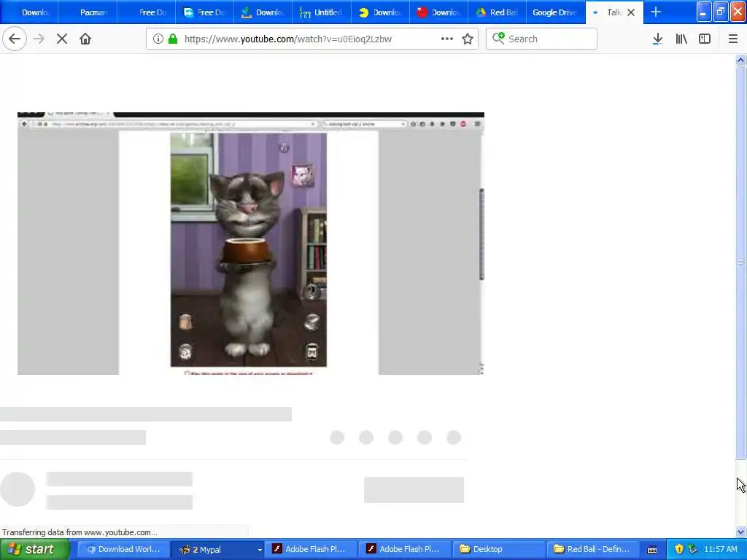Click the Talking Tom video player
Image resolution: width=747 pixels, height=560 pixels.
pos(251,244)
